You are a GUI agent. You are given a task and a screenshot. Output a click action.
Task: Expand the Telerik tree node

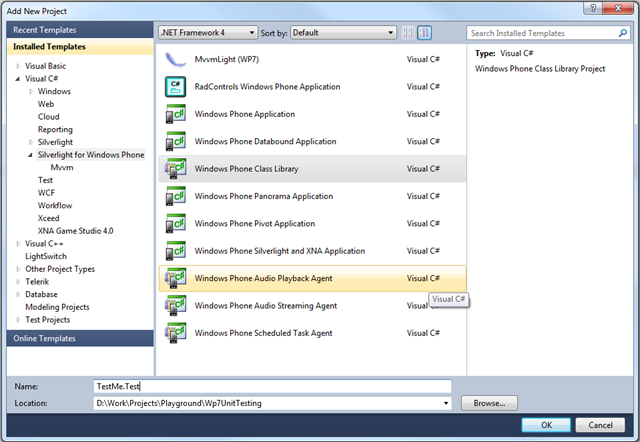click(x=18, y=282)
